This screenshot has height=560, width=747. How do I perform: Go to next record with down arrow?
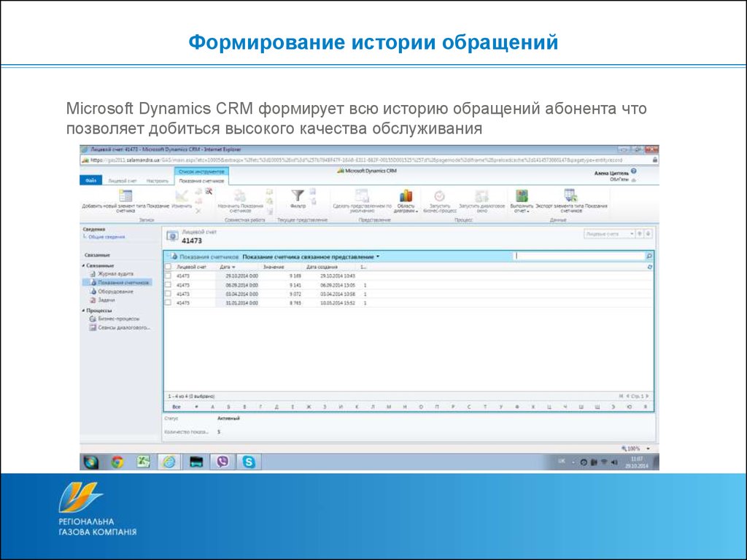[x=649, y=234]
